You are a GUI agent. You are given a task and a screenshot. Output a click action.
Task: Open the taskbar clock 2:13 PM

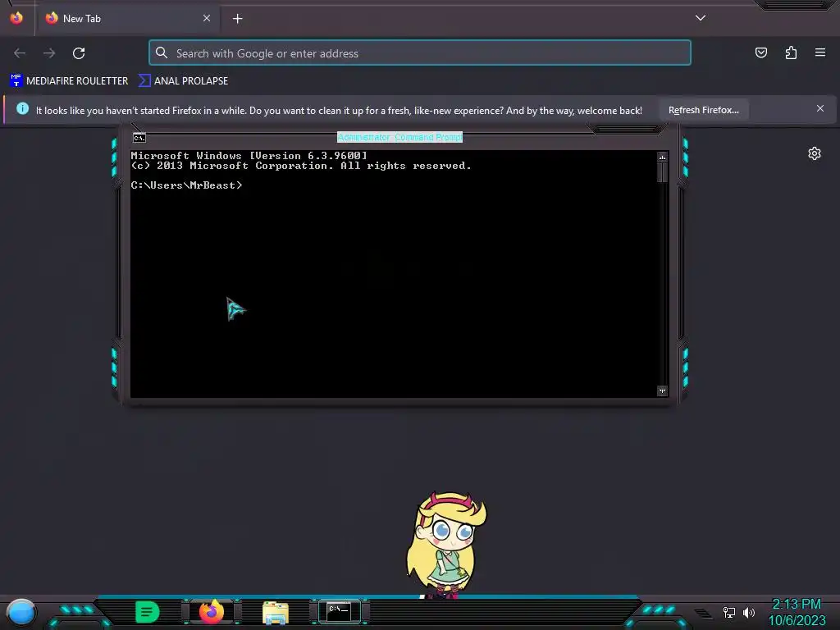(797, 612)
